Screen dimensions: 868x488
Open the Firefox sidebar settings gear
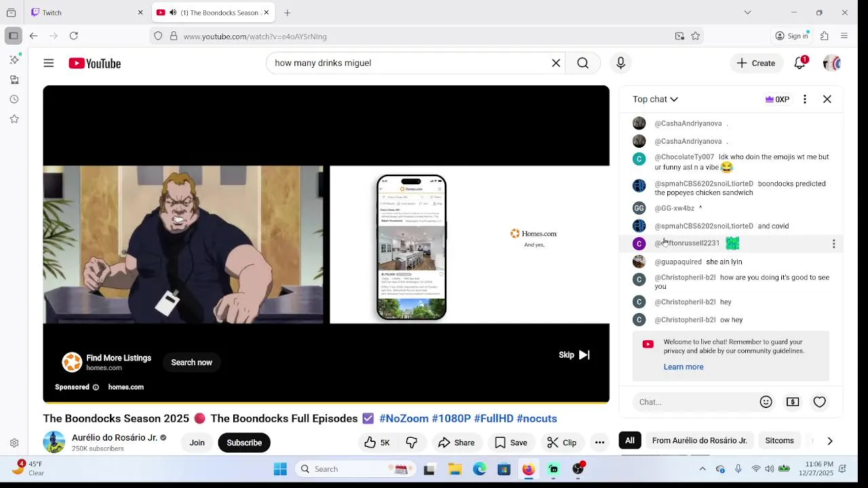pos(14,443)
